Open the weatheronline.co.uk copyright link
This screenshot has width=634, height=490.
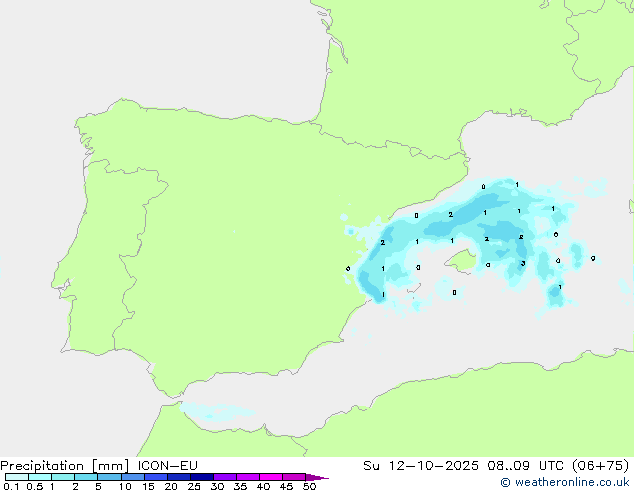pyautogui.click(x=564, y=482)
